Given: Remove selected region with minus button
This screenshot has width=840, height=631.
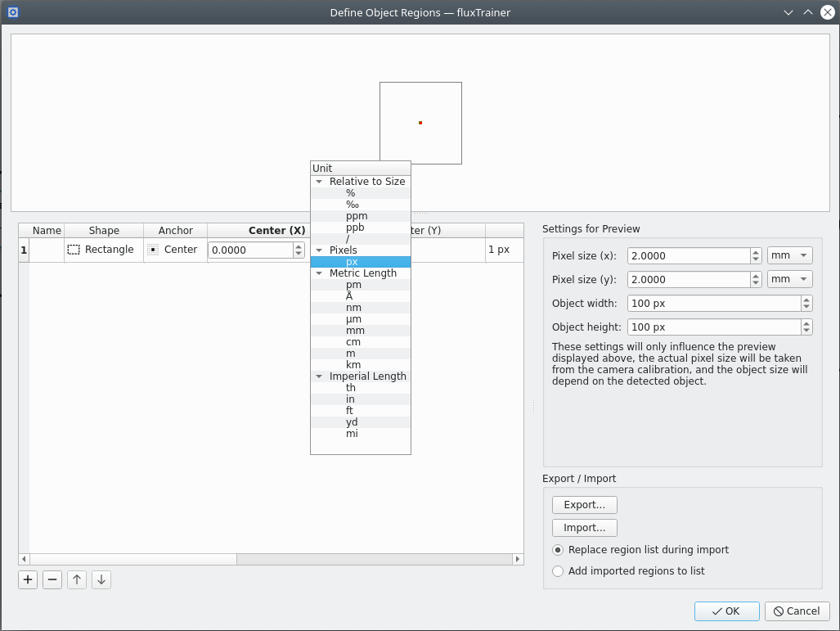Looking at the screenshot, I should tap(52, 579).
